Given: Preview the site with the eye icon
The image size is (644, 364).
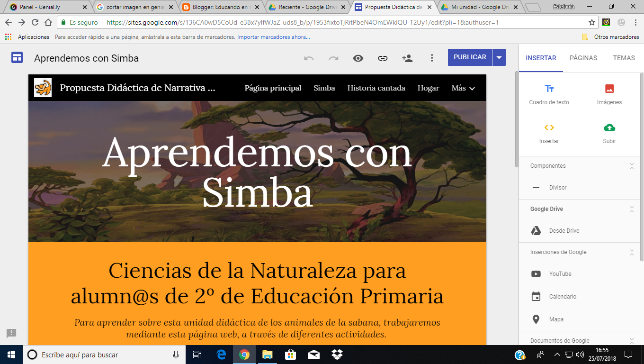Looking at the screenshot, I should pos(358,58).
